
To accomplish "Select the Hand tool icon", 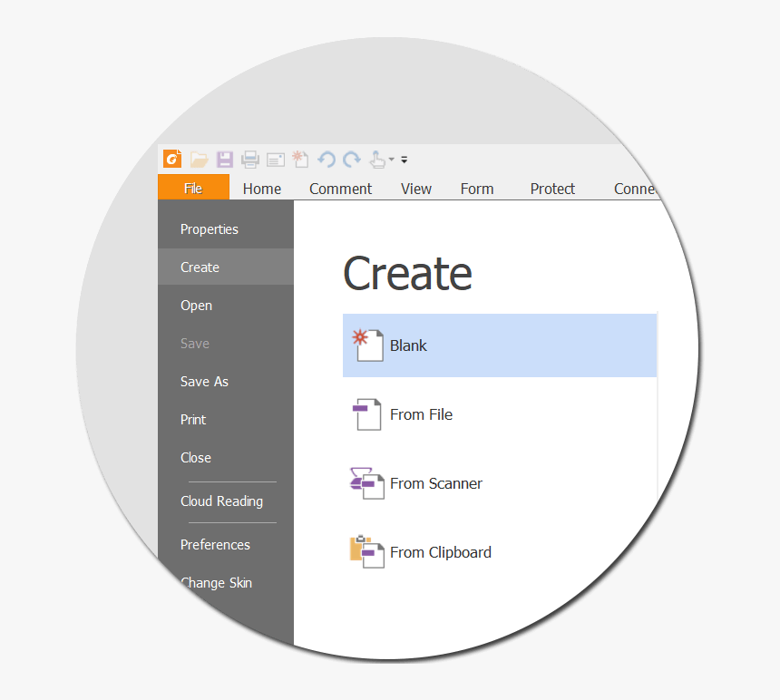I will click(379, 160).
